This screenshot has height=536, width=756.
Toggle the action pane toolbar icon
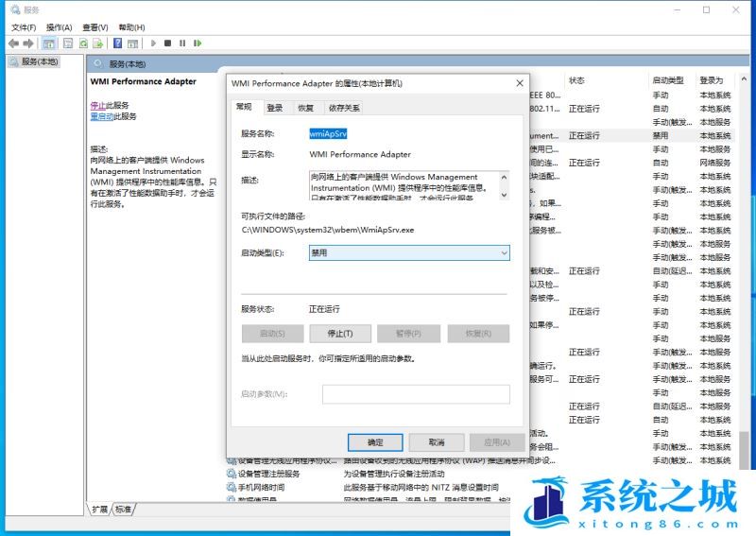click(133, 43)
